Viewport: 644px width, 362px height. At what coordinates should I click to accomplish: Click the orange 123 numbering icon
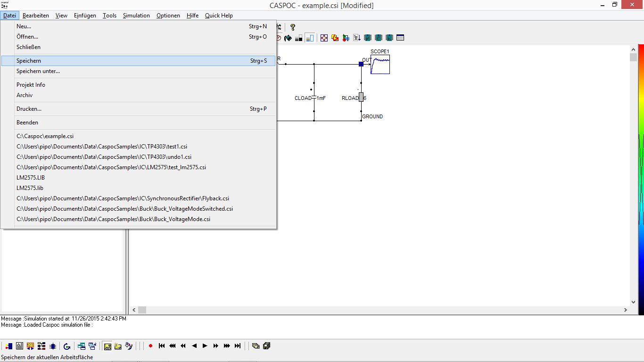[x=30, y=346]
